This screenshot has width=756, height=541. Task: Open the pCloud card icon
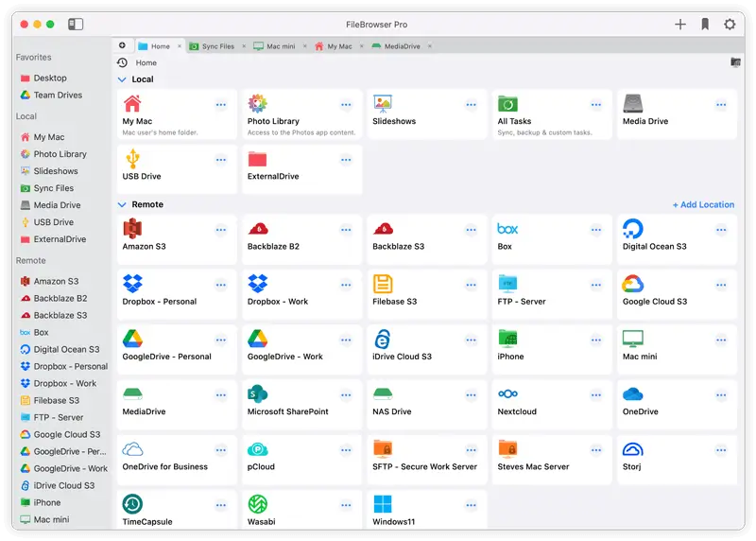[257, 449]
